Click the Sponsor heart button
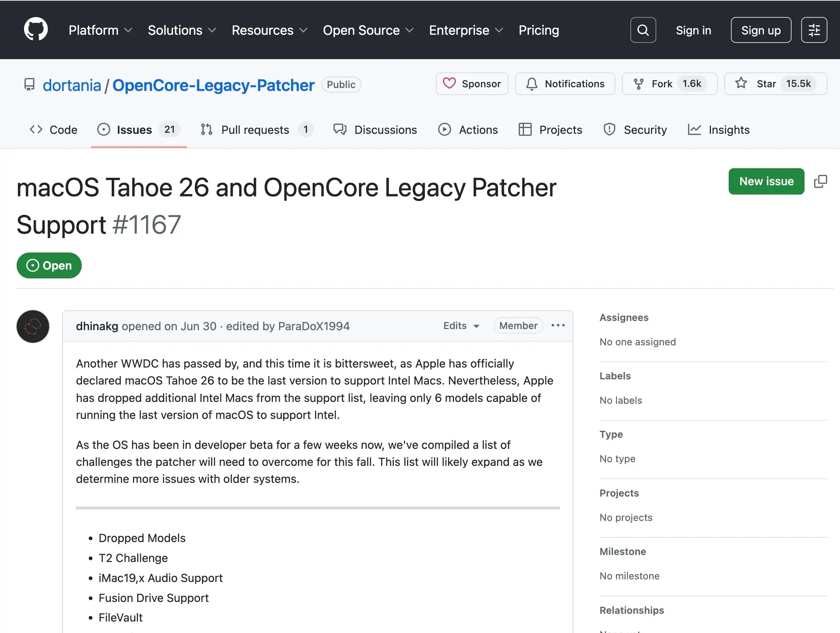 (x=472, y=84)
